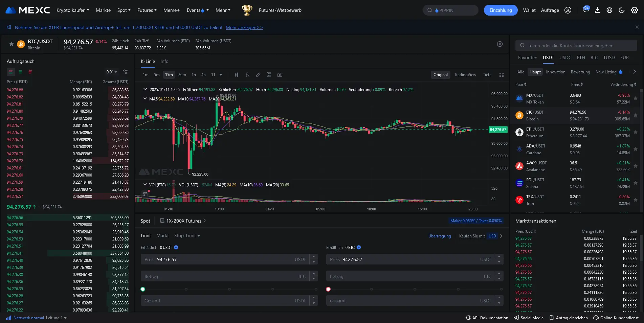Image resolution: width=644 pixels, height=323 pixels.
Task: Expand the chart to fullscreen
Action: [502, 75]
